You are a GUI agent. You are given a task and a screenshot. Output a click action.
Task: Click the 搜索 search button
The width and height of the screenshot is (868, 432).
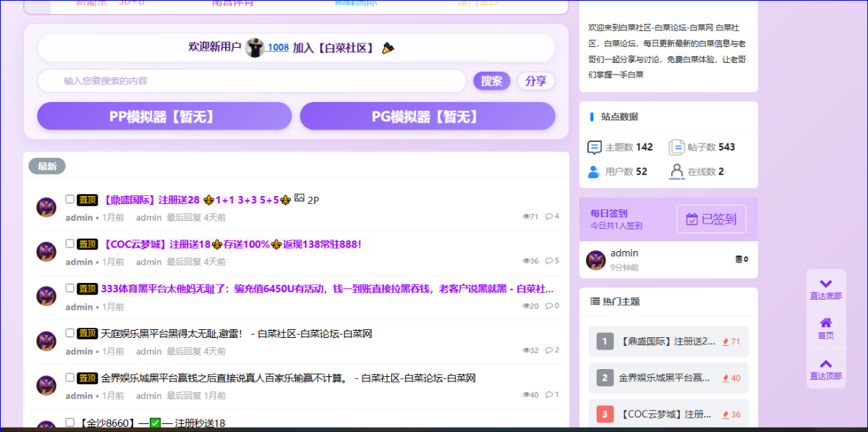point(492,81)
